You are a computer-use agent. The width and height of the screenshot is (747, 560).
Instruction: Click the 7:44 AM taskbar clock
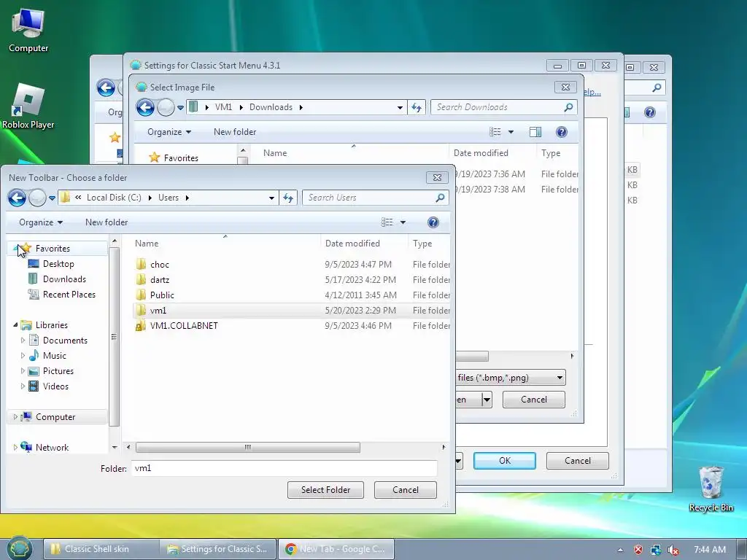point(709,550)
